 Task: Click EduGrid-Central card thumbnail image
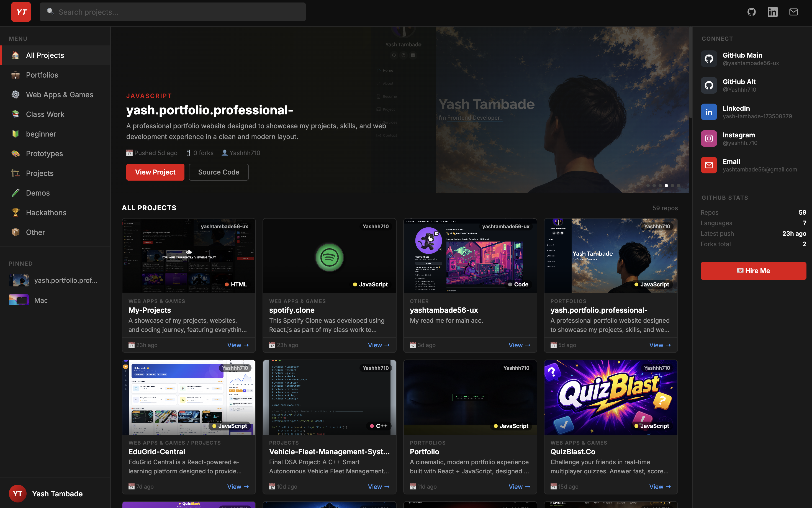(x=189, y=397)
